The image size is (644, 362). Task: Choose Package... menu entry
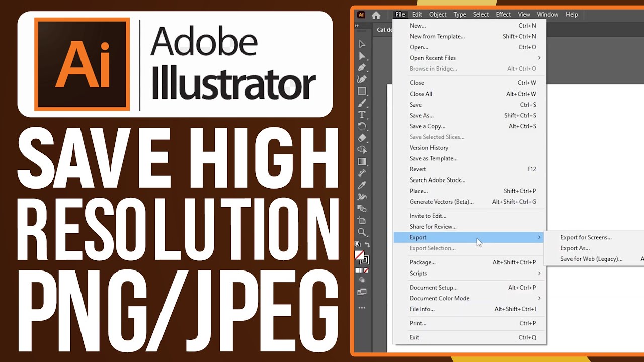[470, 262]
